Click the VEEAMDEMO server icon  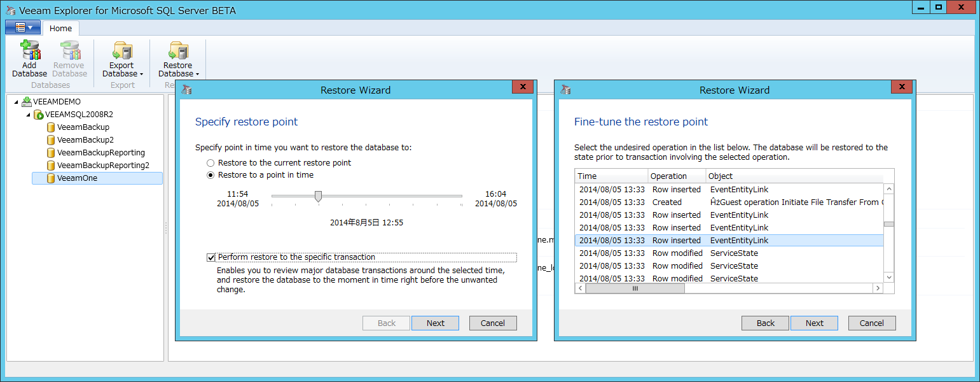[x=26, y=102]
